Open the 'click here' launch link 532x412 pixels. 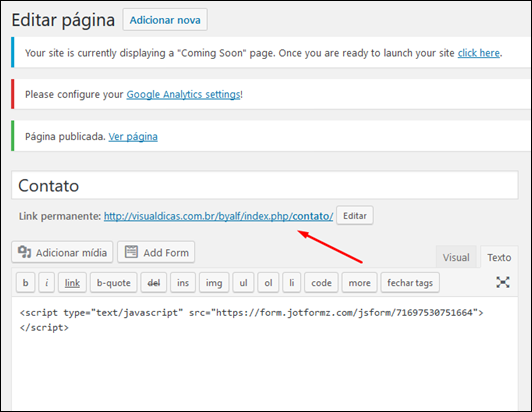[478, 53]
